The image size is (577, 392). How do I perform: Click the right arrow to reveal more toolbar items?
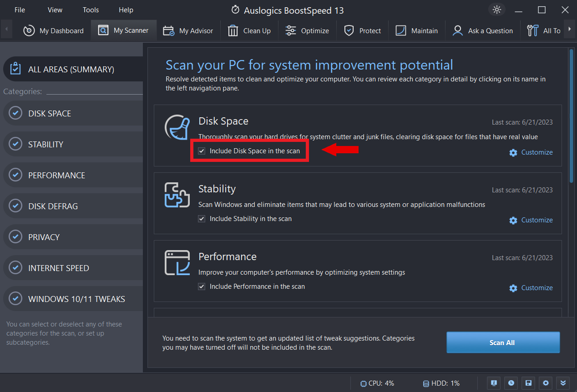click(571, 29)
